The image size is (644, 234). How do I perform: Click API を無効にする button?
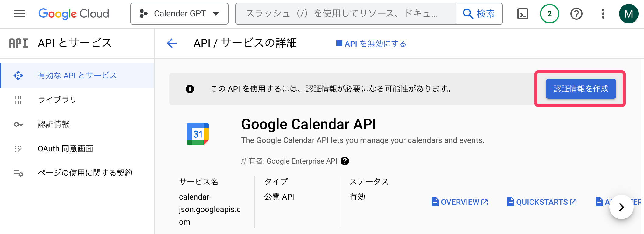[371, 44]
